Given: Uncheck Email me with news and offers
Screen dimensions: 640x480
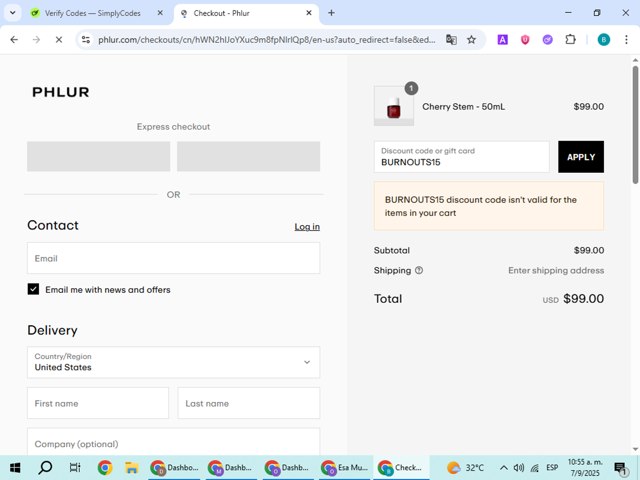Looking at the screenshot, I should tap(33, 289).
